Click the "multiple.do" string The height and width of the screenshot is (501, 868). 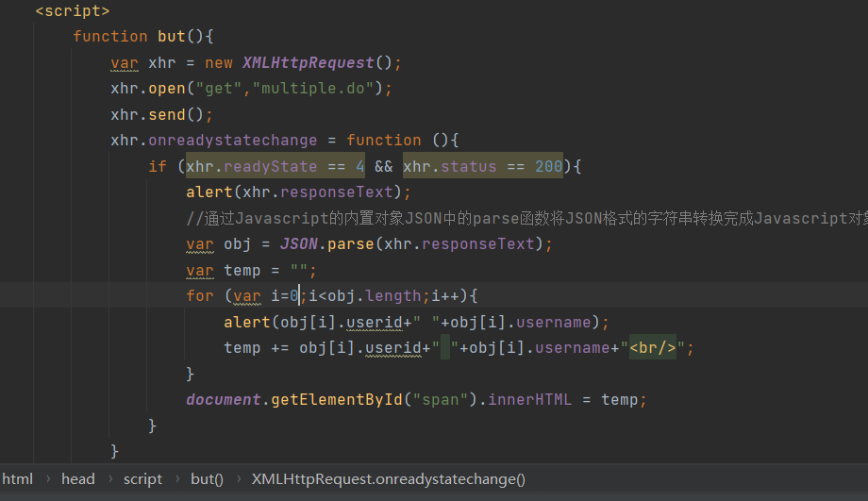pos(313,89)
